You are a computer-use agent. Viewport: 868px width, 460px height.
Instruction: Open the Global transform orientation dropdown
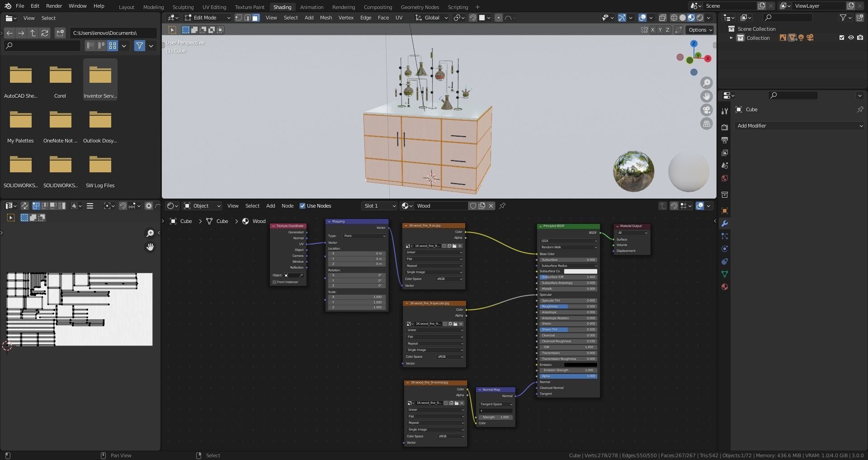pyautogui.click(x=431, y=18)
